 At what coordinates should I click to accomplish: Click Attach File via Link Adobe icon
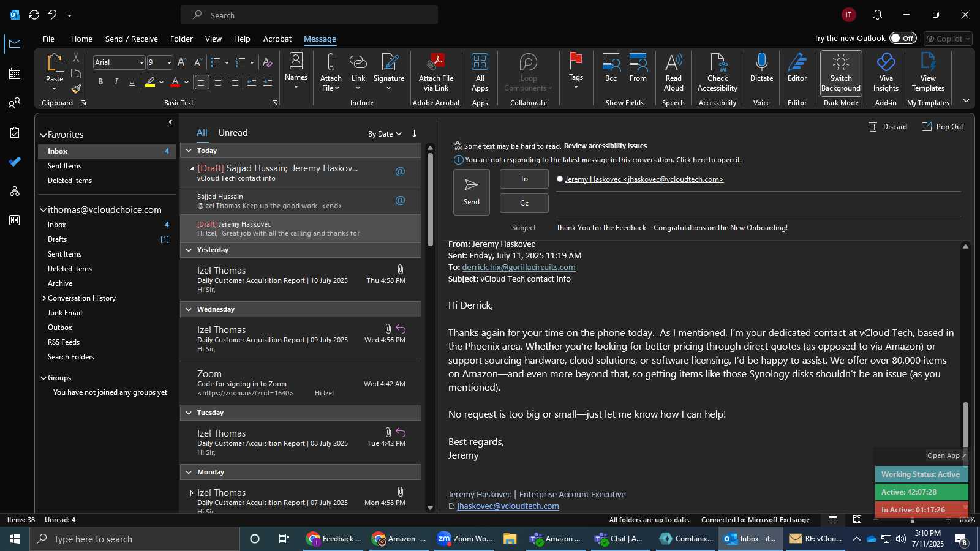(436, 62)
